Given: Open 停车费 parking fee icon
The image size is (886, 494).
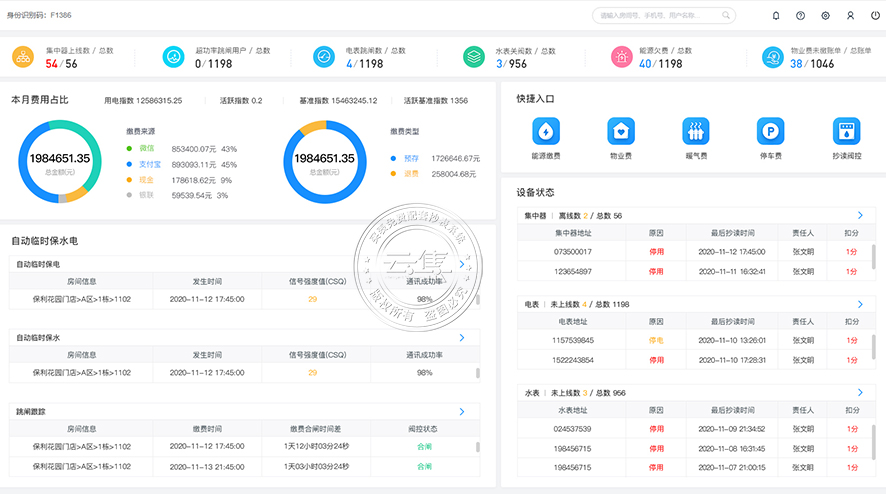Looking at the screenshot, I should click(x=771, y=131).
